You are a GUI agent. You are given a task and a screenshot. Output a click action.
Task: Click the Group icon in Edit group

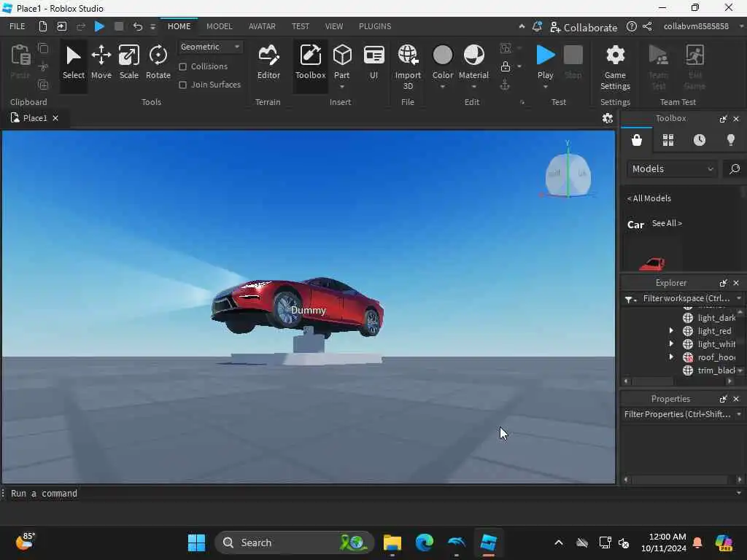(506, 47)
